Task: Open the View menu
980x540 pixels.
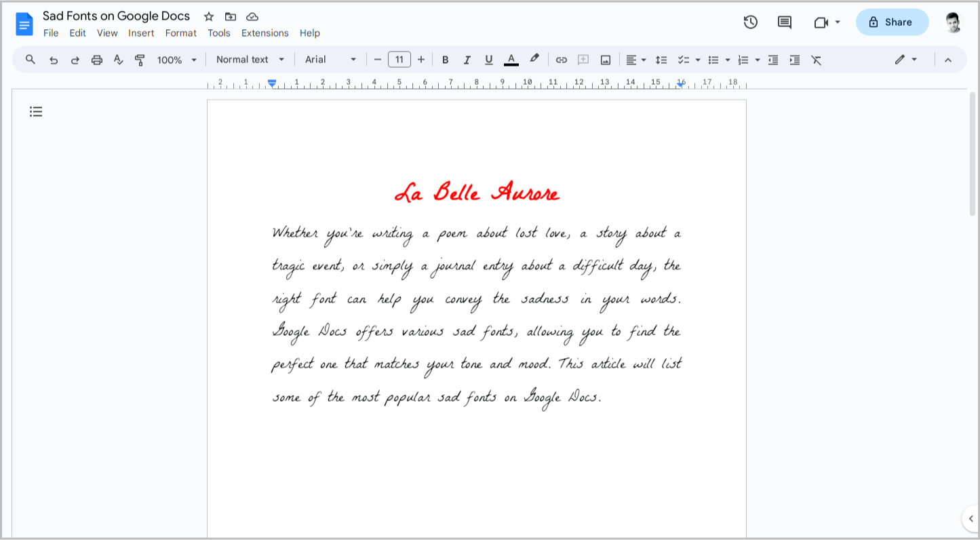Action: [x=107, y=33]
